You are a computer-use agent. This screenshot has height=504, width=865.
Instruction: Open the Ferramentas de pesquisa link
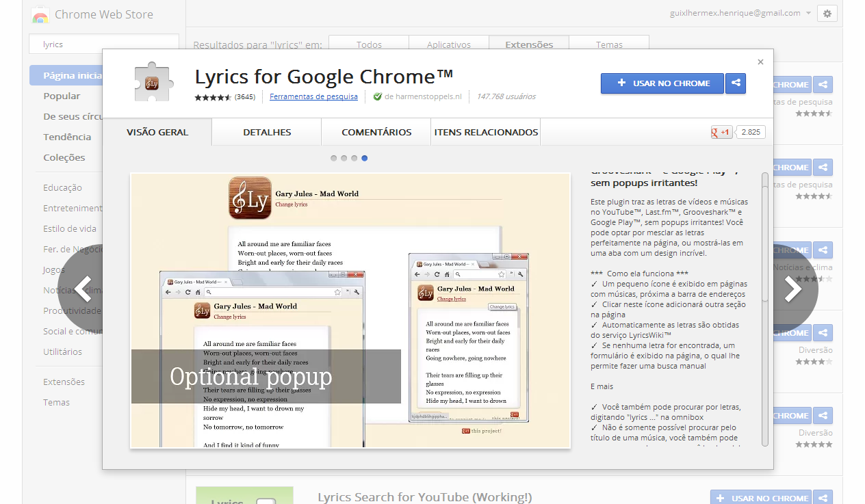313,97
